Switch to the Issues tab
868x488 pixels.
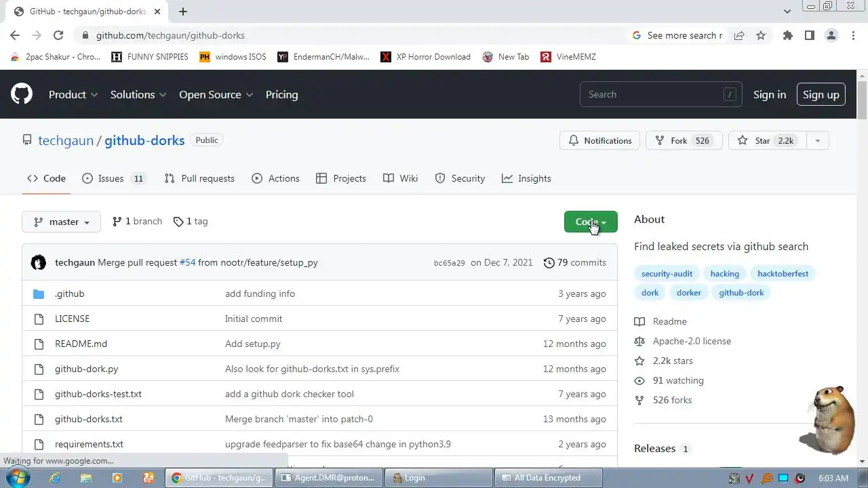click(113, 178)
